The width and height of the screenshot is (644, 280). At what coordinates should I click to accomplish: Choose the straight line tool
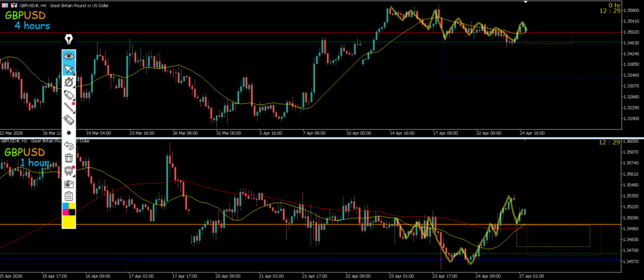pos(69,108)
